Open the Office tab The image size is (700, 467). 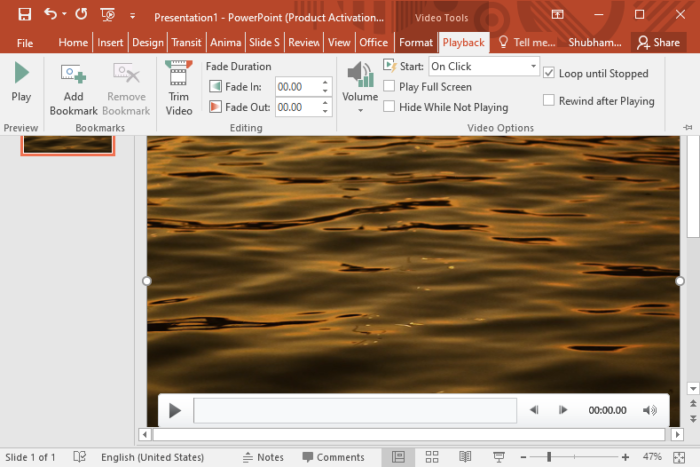tap(374, 42)
